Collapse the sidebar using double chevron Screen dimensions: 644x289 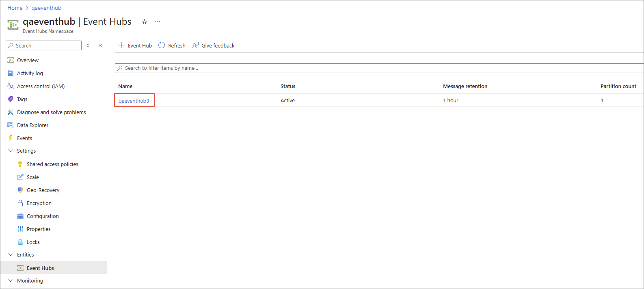pos(100,45)
